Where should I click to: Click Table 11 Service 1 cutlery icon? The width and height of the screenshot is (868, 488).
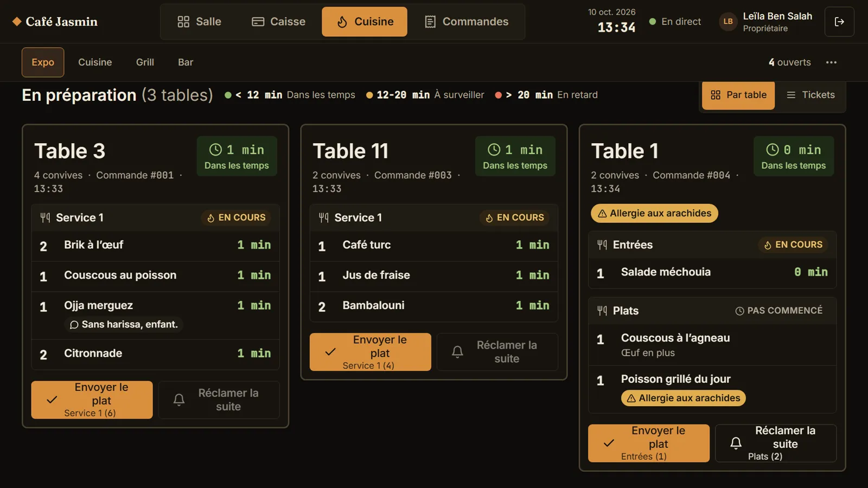click(x=324, y=217)
